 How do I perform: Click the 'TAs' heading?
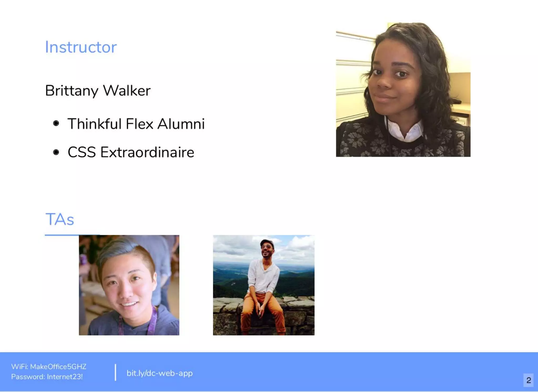(60, 219)
